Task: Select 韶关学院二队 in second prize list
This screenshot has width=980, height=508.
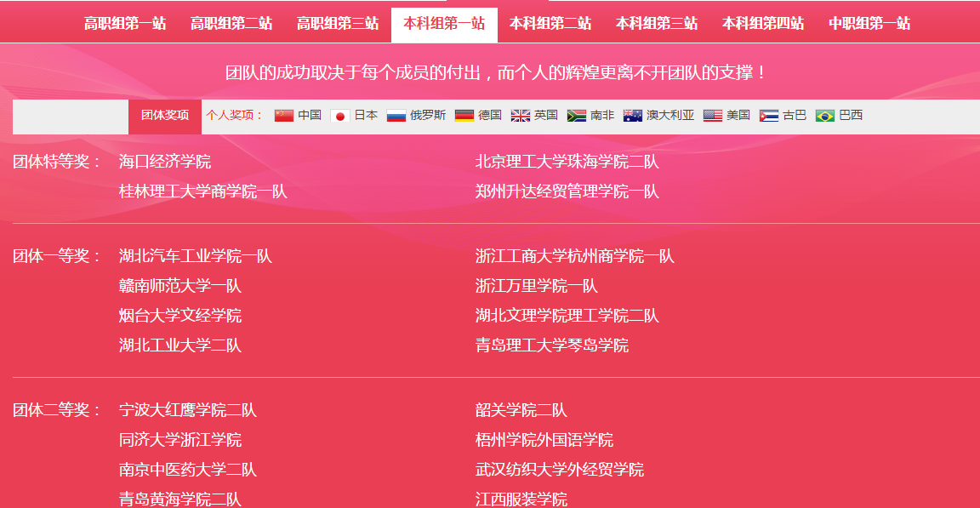Action: 521,410
